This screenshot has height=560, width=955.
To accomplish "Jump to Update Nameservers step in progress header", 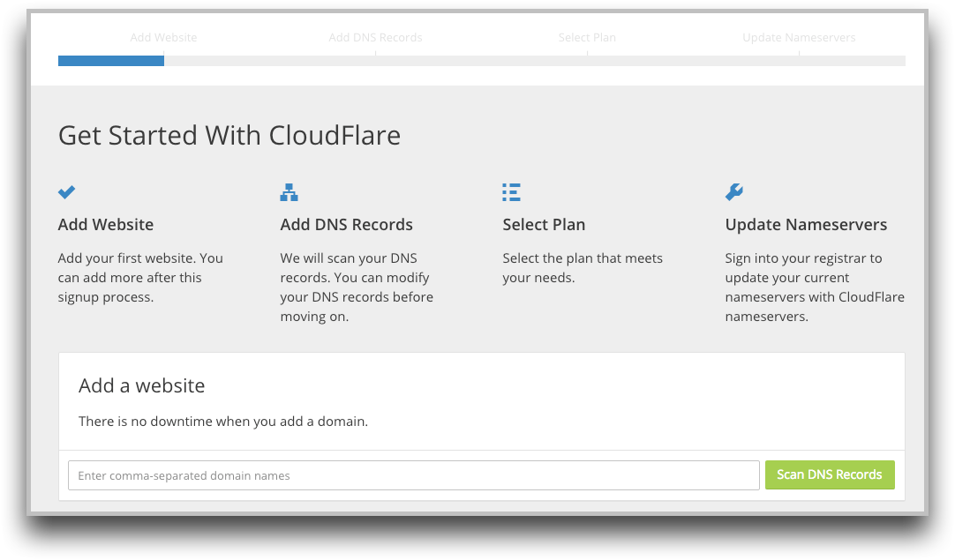I will [799, 38].
